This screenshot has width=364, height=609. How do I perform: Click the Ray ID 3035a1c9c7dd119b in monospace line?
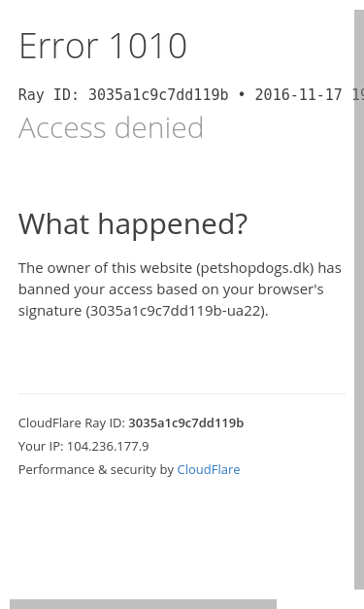pos(158,95)
